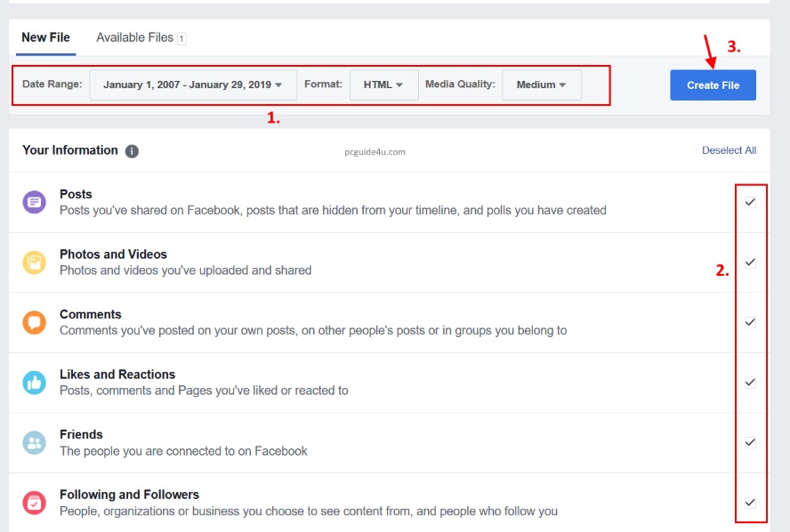790x532 pixels.
Task: Click the red Following and Followers icon
Action: tap(34, 503)
